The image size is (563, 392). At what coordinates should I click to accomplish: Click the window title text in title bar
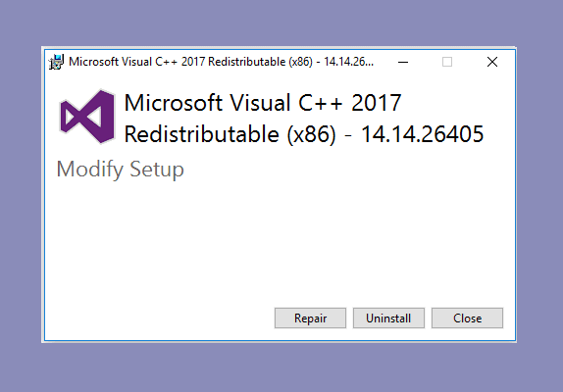222,62
